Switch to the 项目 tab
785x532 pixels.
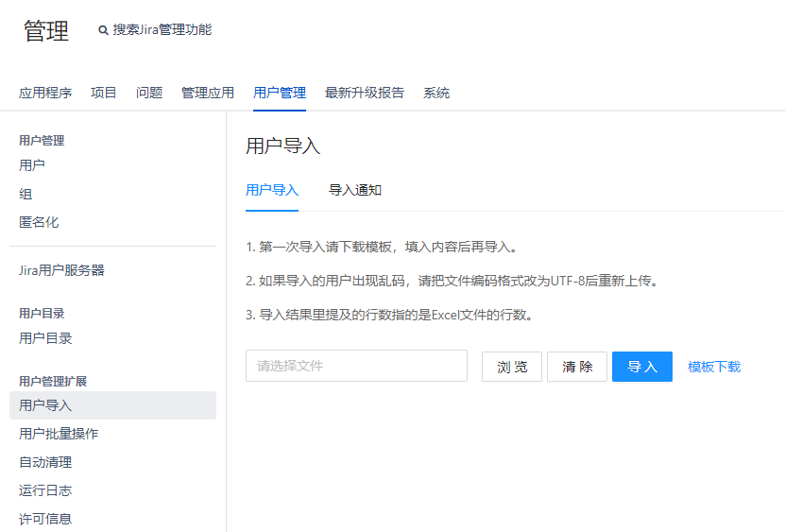(104, 93)
